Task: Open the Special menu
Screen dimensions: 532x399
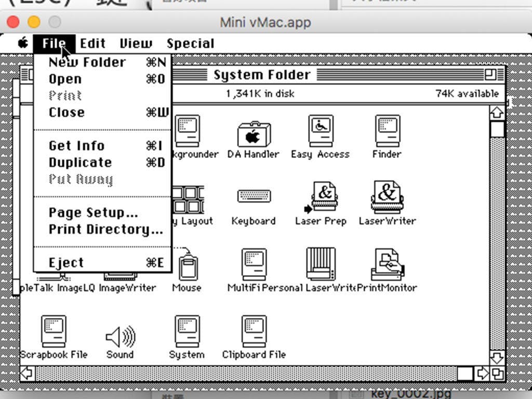Action: pyautogui.click(x=190, y=44)
